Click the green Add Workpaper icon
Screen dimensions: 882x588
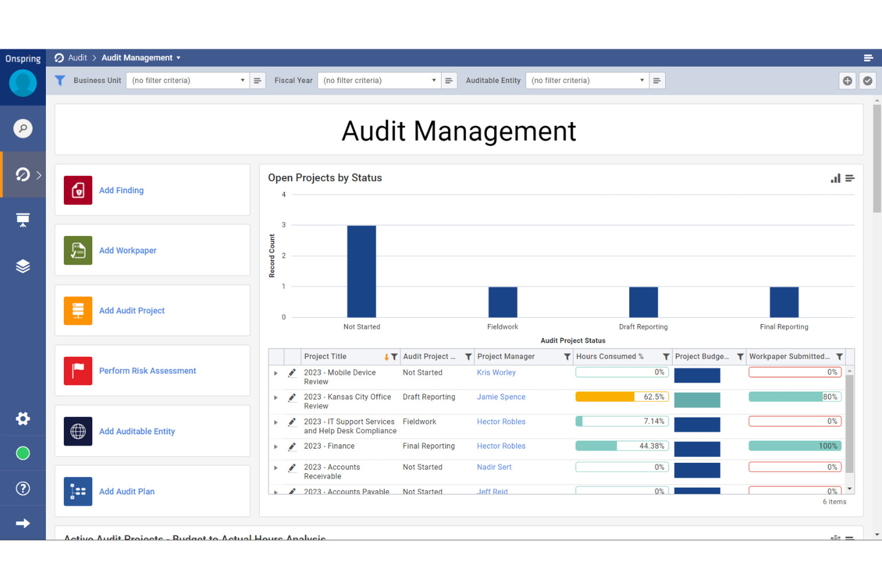pos(78,250)
